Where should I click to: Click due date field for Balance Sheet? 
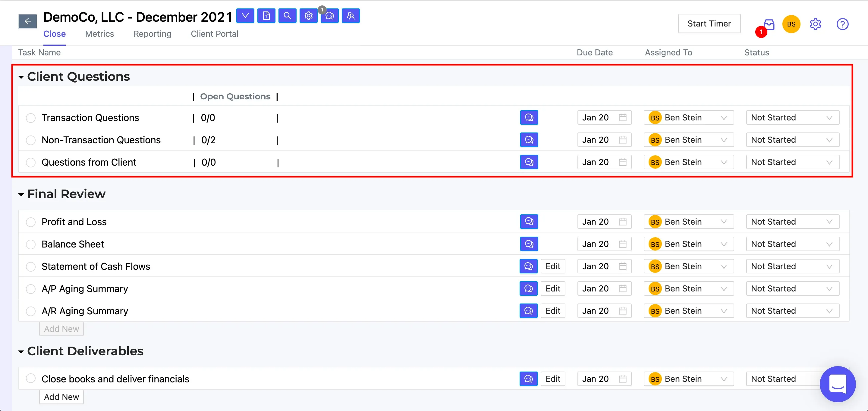[604, 244]
